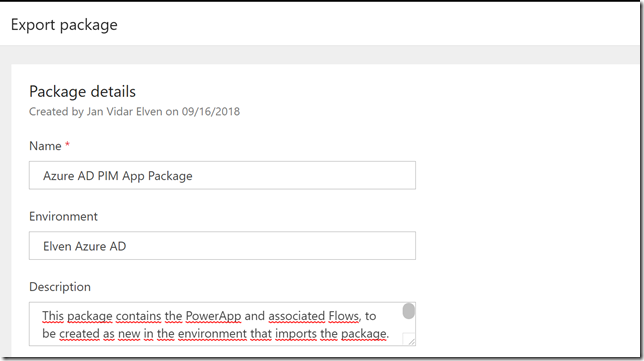The image size is (644, 361).
Task: Click the Name input with Azure AD PIM App Package
Action: 222,175
